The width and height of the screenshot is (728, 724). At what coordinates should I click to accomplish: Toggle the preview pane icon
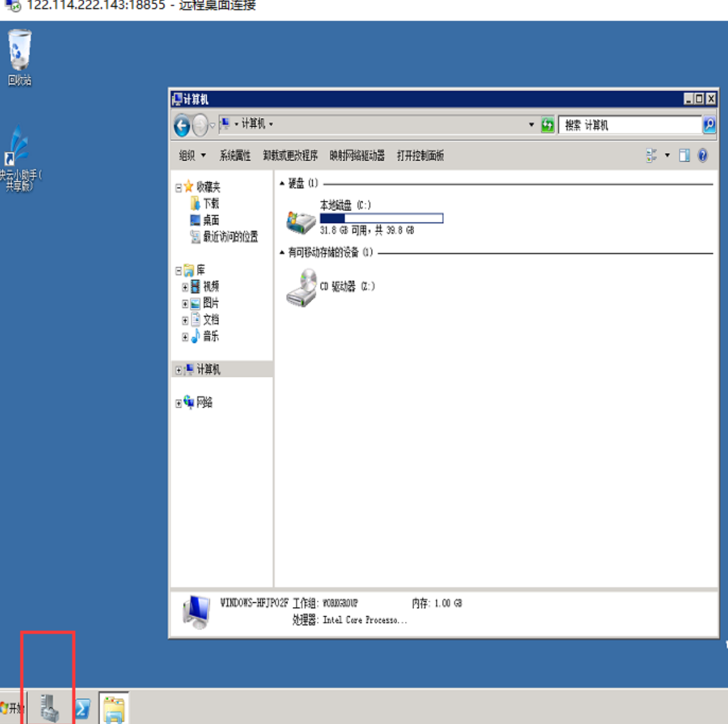[x=684, y=156]
